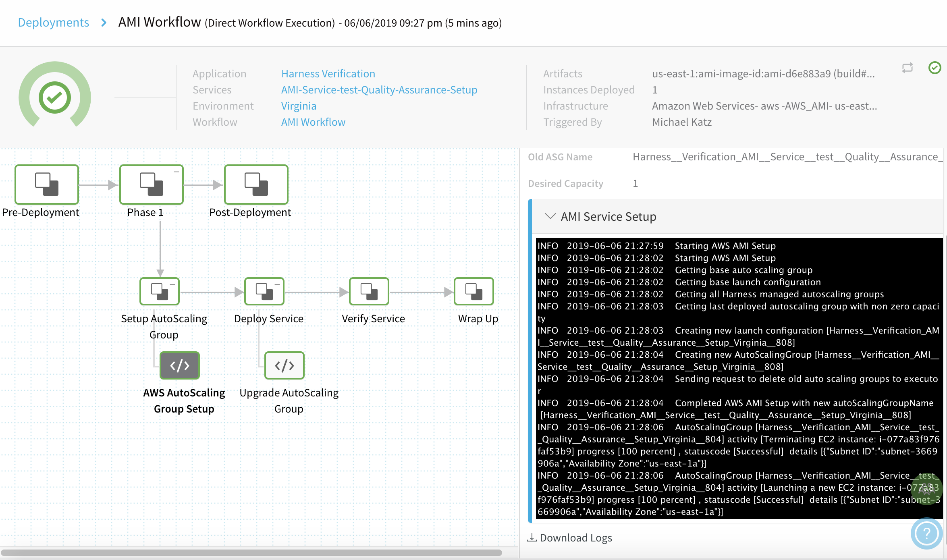Open the Virginia environment link
The height and width of the screenshot is (560, 947).
(299, 106)
